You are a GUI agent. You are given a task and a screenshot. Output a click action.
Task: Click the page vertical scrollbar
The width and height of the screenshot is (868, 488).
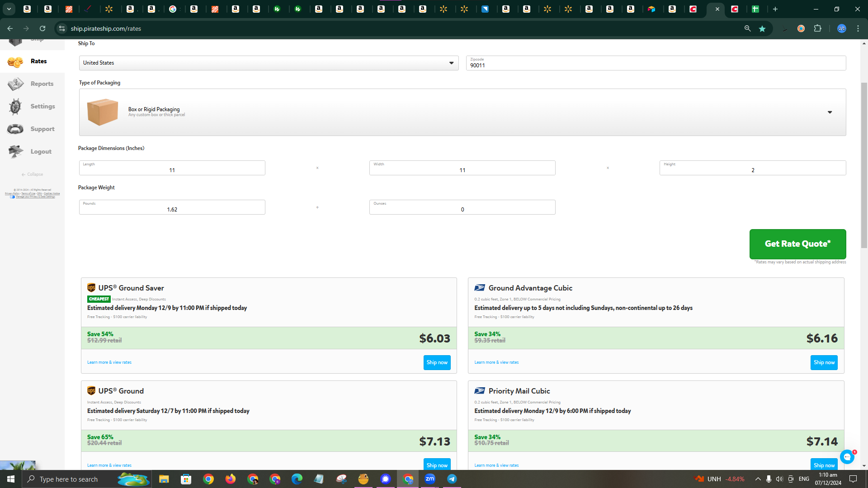(x=864, y=165)
